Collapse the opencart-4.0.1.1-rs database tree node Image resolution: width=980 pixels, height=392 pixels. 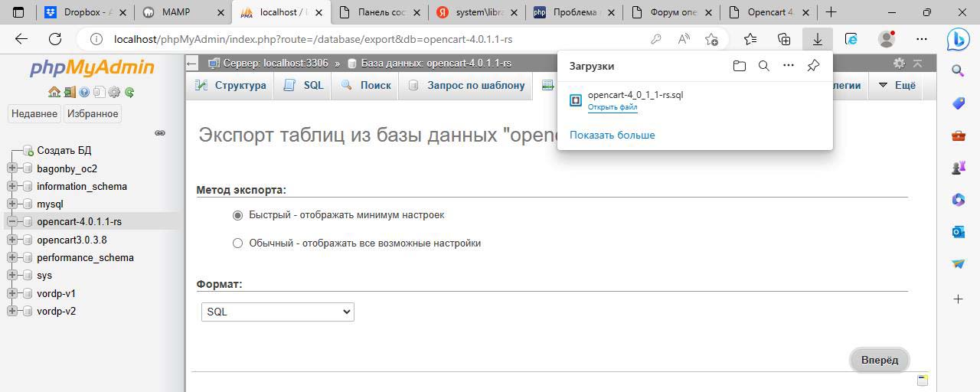12,222
